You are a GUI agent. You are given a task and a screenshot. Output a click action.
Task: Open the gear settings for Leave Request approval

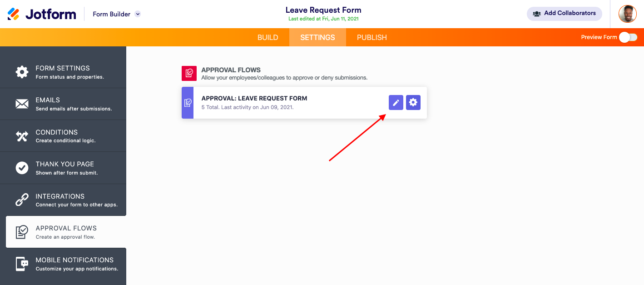pos(413,103)
